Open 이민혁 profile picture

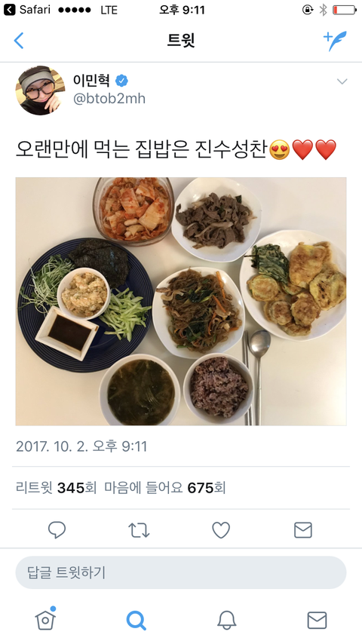point(40,90)
